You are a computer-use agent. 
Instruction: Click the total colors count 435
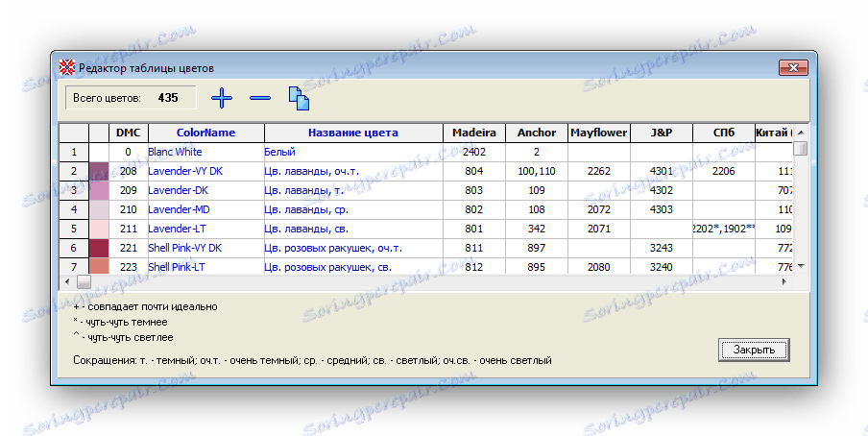coord(168,98)
